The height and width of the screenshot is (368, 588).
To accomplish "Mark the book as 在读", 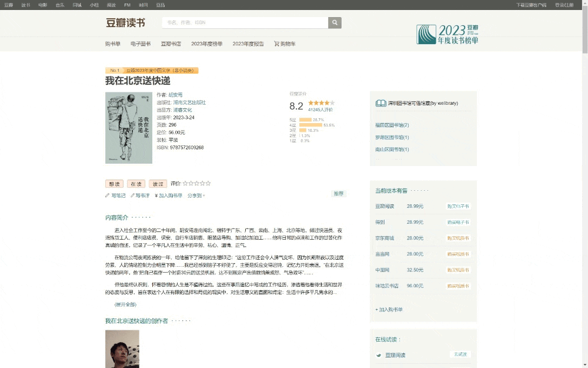I will (x=136, y=184).
